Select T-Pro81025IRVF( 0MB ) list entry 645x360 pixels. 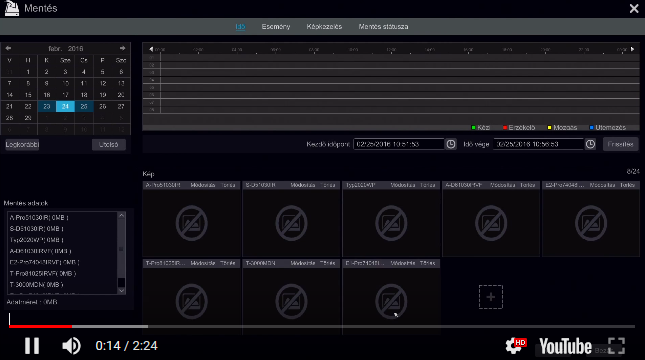[x=43, y=273]
